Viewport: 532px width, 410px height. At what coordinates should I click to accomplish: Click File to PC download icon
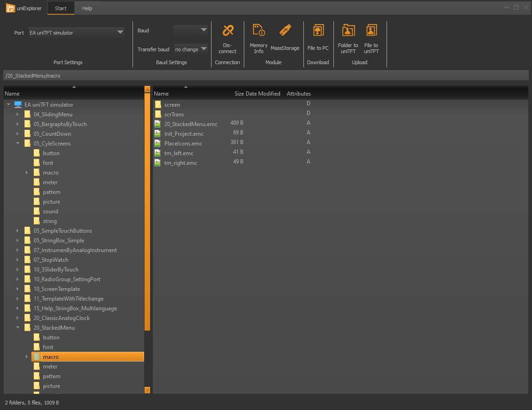click(x=318, y=31)
